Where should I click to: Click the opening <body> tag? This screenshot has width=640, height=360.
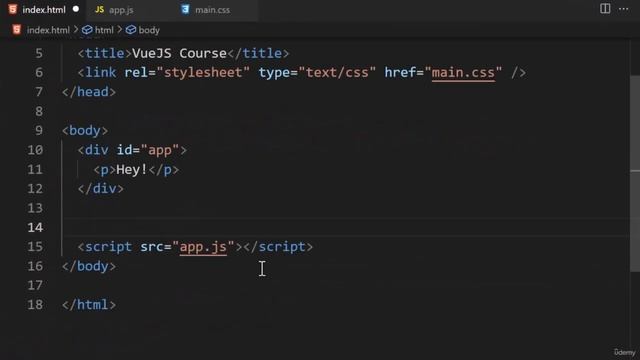(x=85, y=131)
